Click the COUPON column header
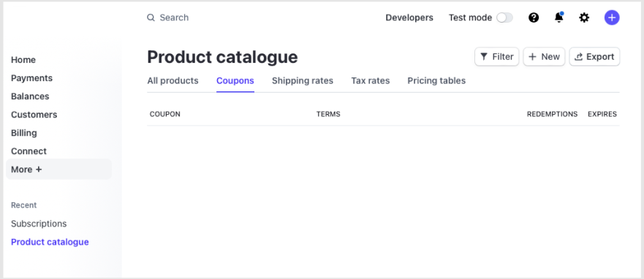The height and width of the screenshot is (279, 644). click(164, 114)
